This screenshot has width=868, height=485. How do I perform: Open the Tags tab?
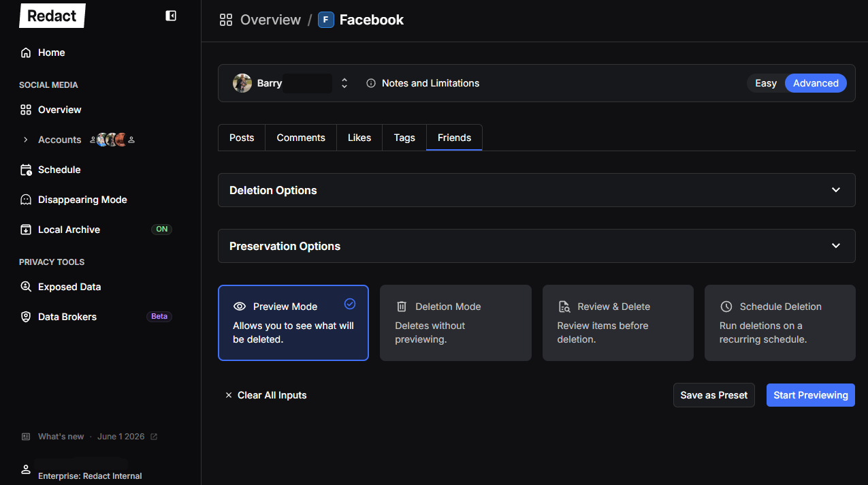(404, 138)
